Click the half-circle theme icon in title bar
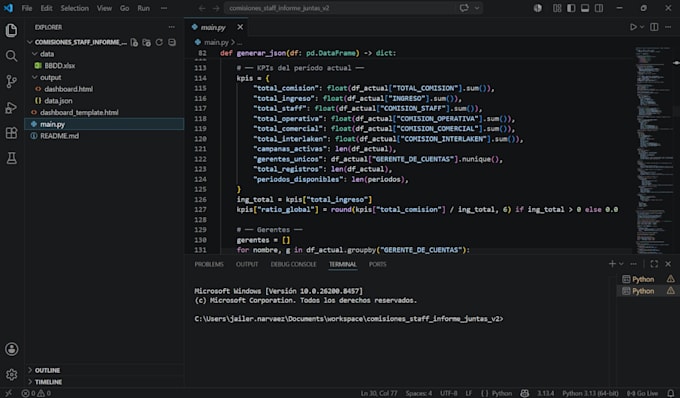 pos(537,8)
